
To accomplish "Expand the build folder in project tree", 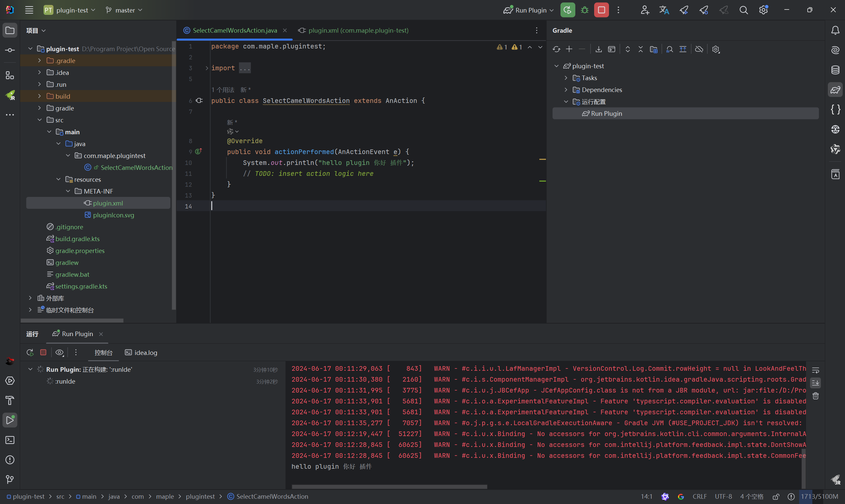I will (39, 96).
